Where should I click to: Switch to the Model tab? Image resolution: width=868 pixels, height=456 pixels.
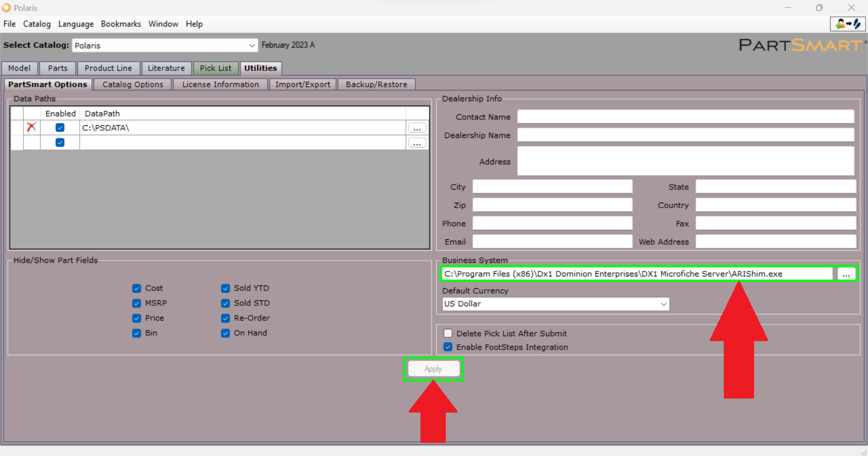tap(19, 68)
